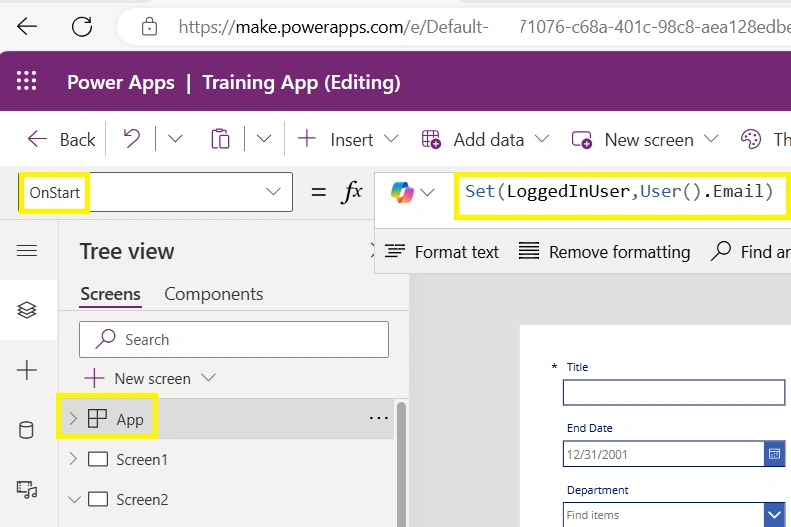Select Screen2 in the tree
The height and width of the screenshot is (527, 791).
click(x=142, y=500)
